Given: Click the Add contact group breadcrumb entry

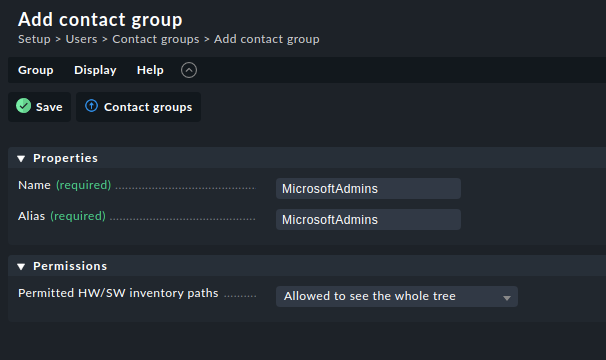Looking at the screenshot, I should click(x=267, y=39).
